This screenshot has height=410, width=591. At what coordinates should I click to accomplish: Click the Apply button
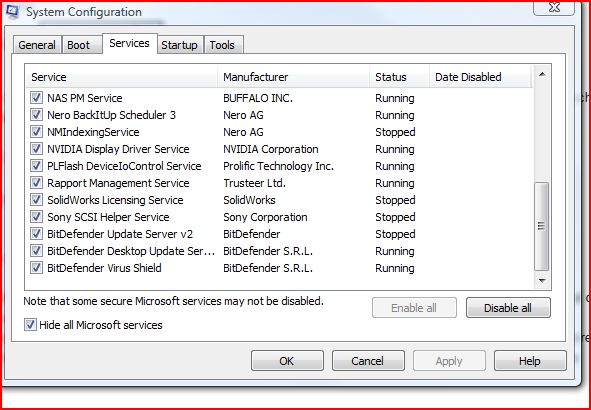(x=449, y=361)
